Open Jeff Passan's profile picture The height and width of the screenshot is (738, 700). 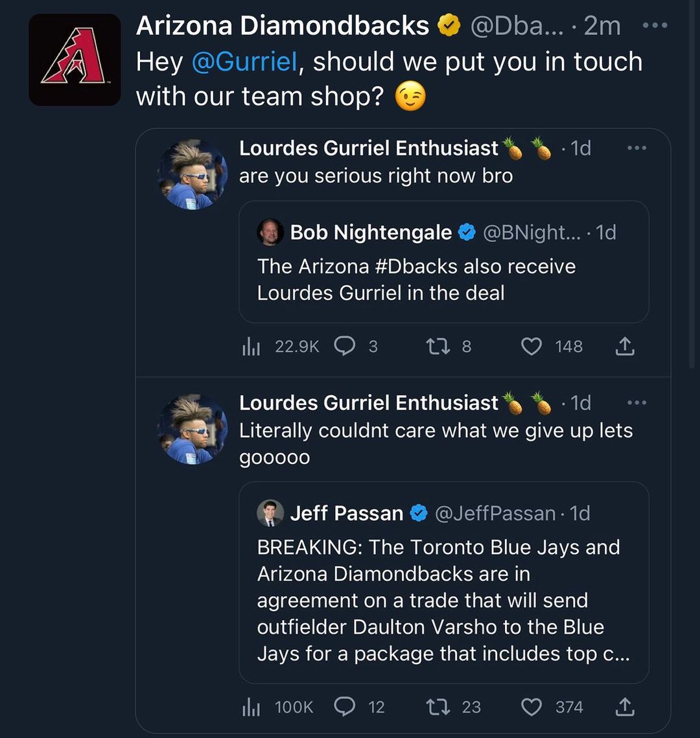(270, 513)
